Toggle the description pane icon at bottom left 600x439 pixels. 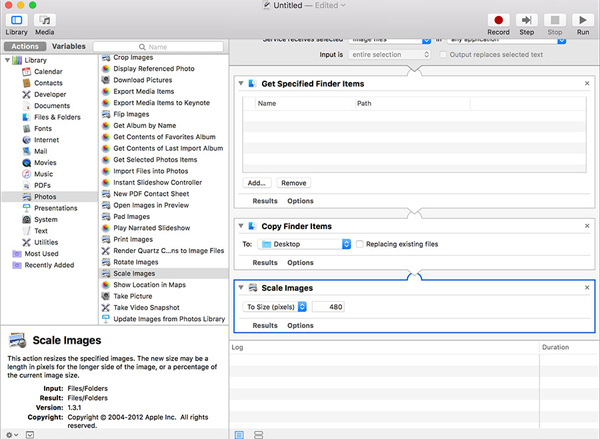pyautogui.click(x=30, y=435)
